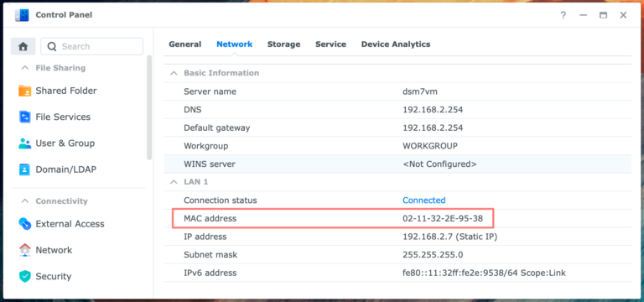This screenshot has height=302, width=644.
Task: Click the WINS server row label
Action: tap(210, 164)
